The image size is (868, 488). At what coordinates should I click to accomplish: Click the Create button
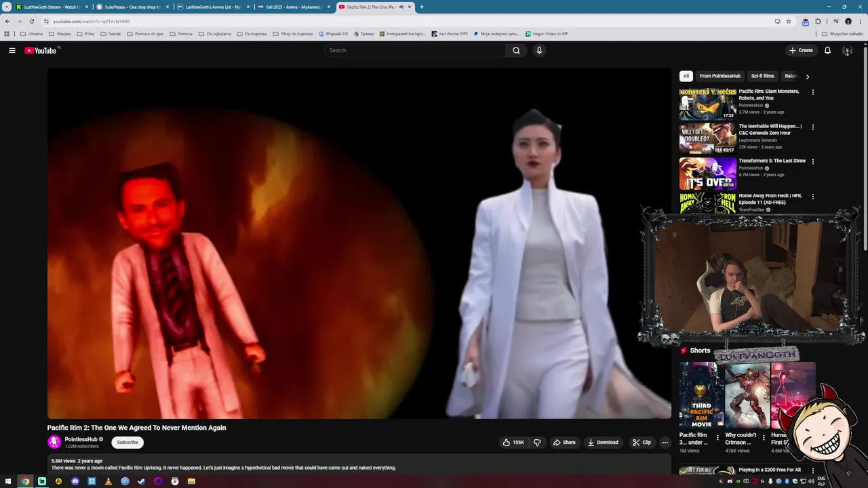click(x=801, y=50)
